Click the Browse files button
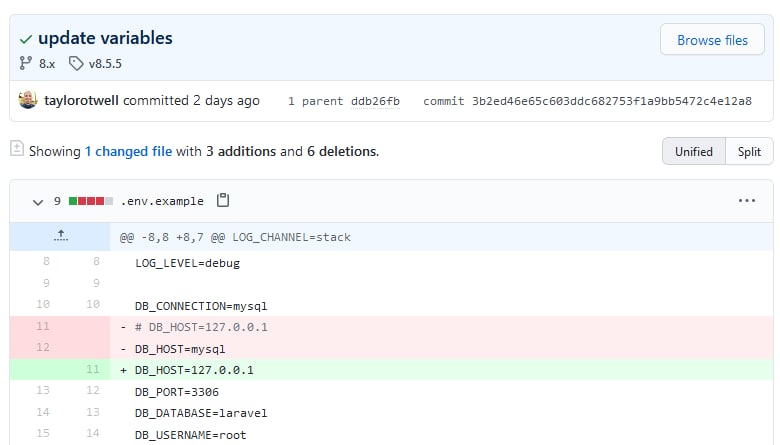This screenshot has height=445, width=780. pyautogui.click(x=712, y=40)
